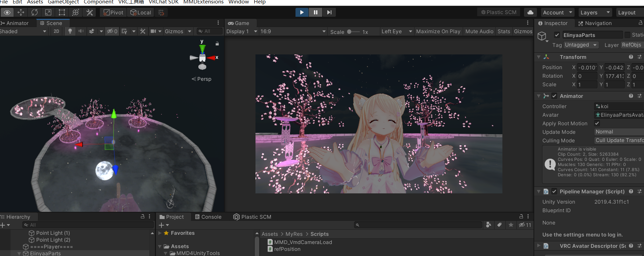Viewport: 644px width, 256px height.
Task: Open Animator component help icon
Action: 631,96
